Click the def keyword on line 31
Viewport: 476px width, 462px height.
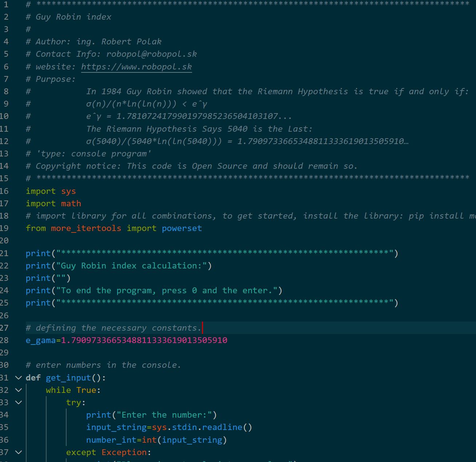pyautogui.click(x=32, y=378)
